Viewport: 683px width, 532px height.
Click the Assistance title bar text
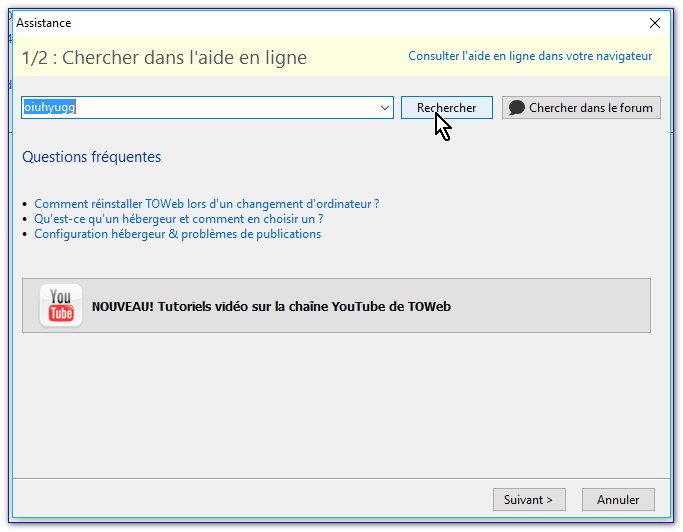pyautogui.click(x=43, y=23)
